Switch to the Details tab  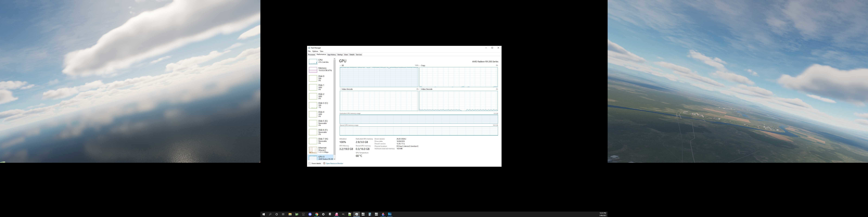352,55
